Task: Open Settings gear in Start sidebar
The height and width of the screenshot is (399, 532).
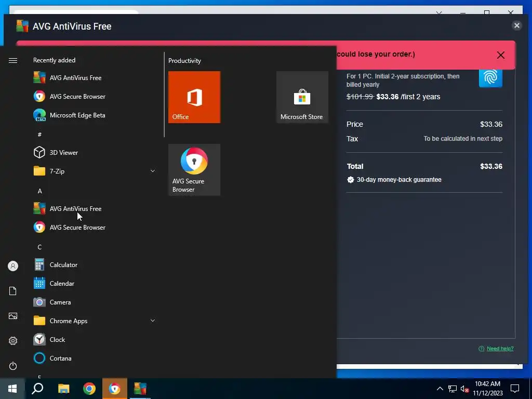Action: click(13, 341)
